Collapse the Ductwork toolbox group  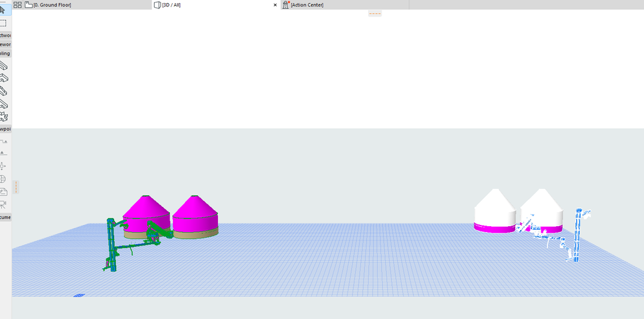pos(6,35)
